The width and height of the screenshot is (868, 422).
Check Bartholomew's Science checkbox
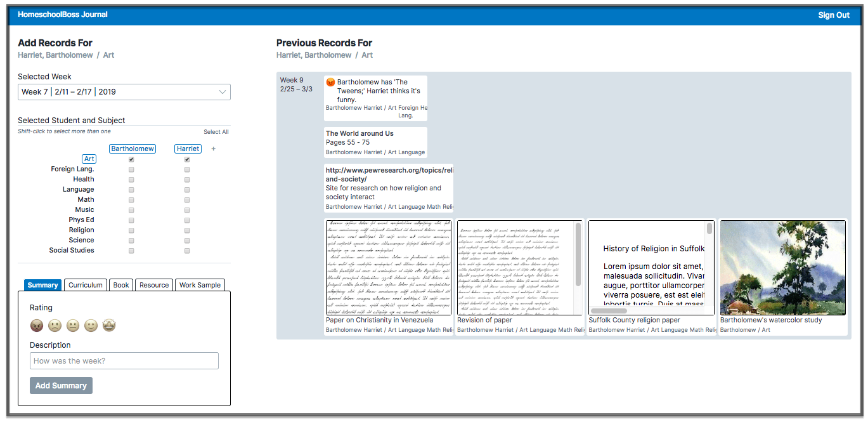click(131, 241)
